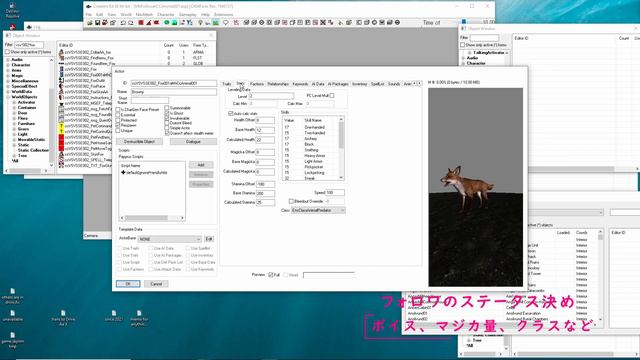This screenshot has height=360, width=640.
Task: Open the Inventory tab
Action: point(360,84)
